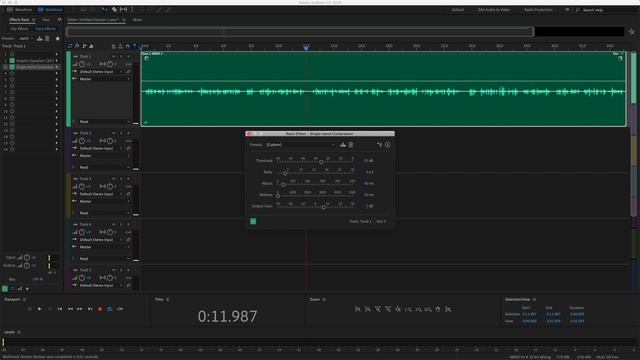640x360 pixels.
Task: Select Radio Production workspace
Action: pos(538,10)
